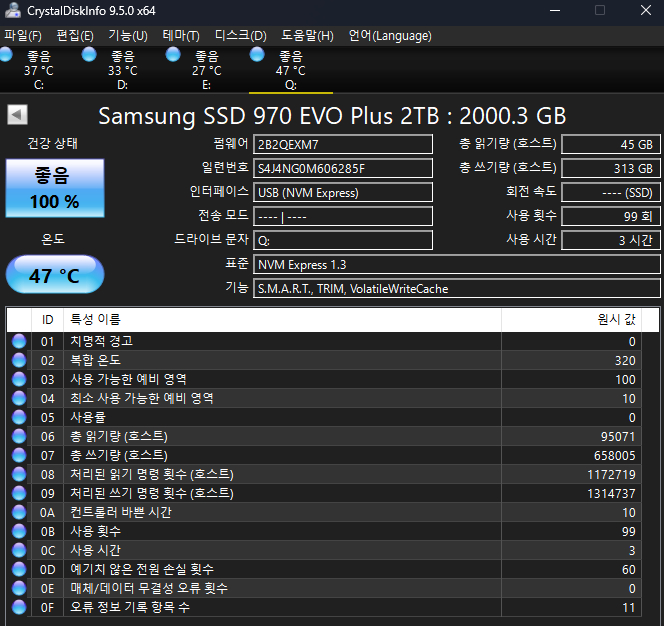Minimize the CrystalDiskInfo window

click(555, 10)
